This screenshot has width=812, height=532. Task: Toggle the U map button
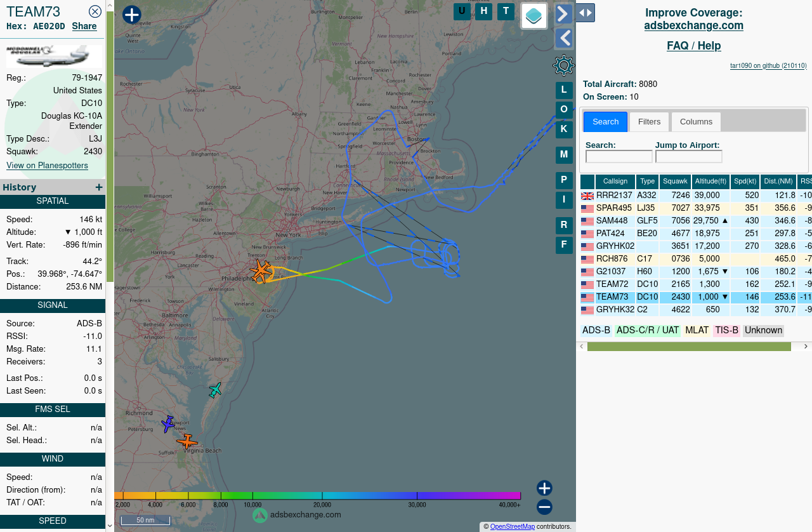pos(462,11)
